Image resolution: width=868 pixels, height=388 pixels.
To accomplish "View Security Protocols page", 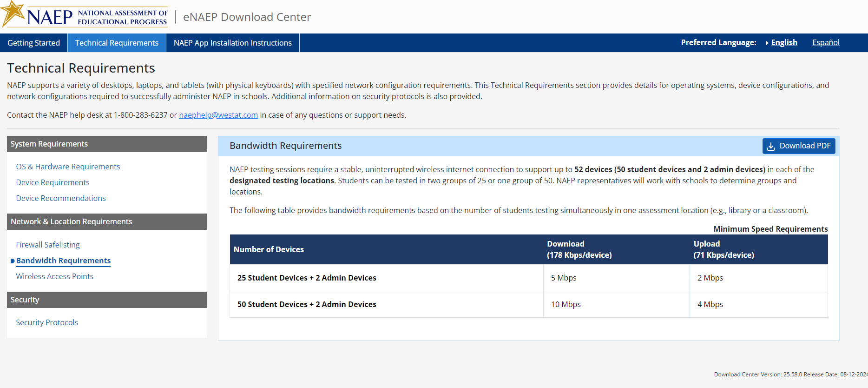I will (x=47, y=322).
